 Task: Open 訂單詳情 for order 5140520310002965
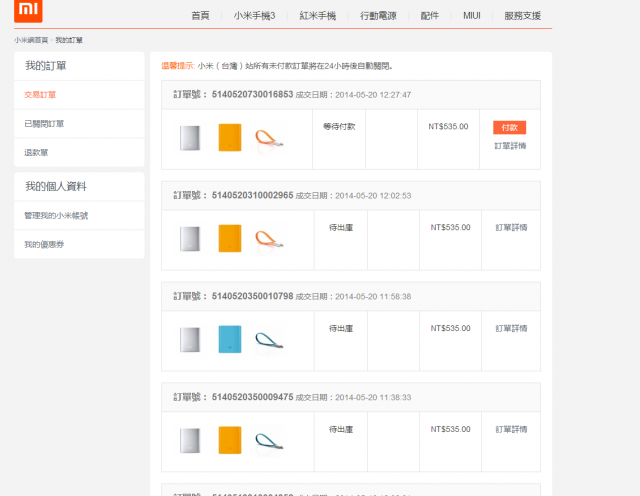[x=511, y=227]
